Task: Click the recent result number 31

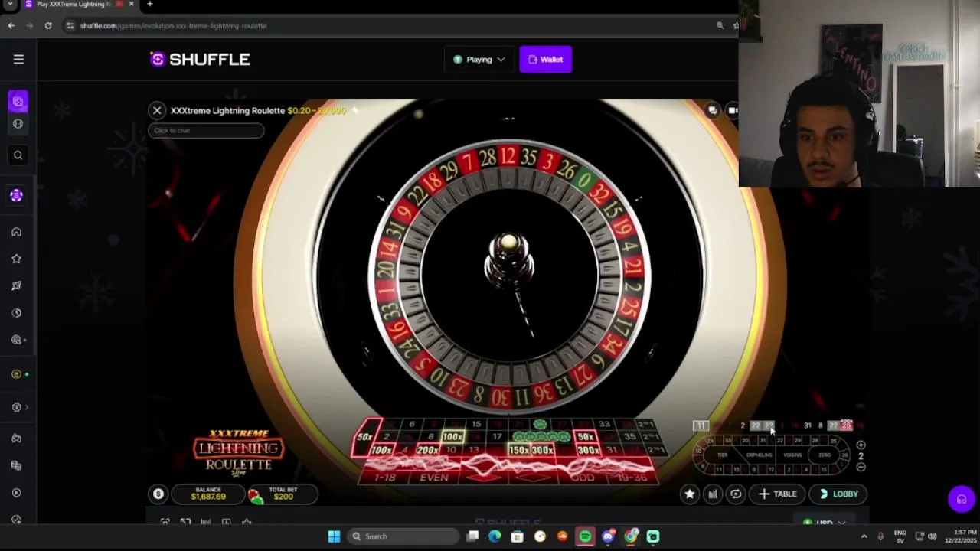Action: (x=807, y=425)
